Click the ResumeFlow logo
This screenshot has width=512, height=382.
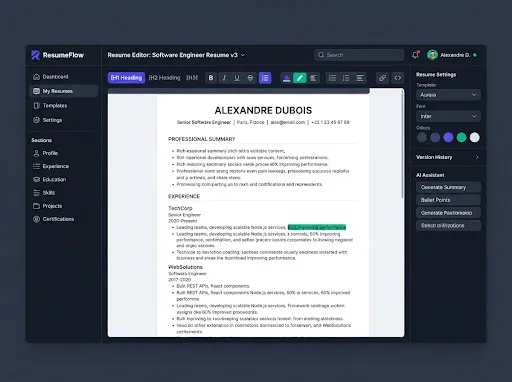click(58, 55)
